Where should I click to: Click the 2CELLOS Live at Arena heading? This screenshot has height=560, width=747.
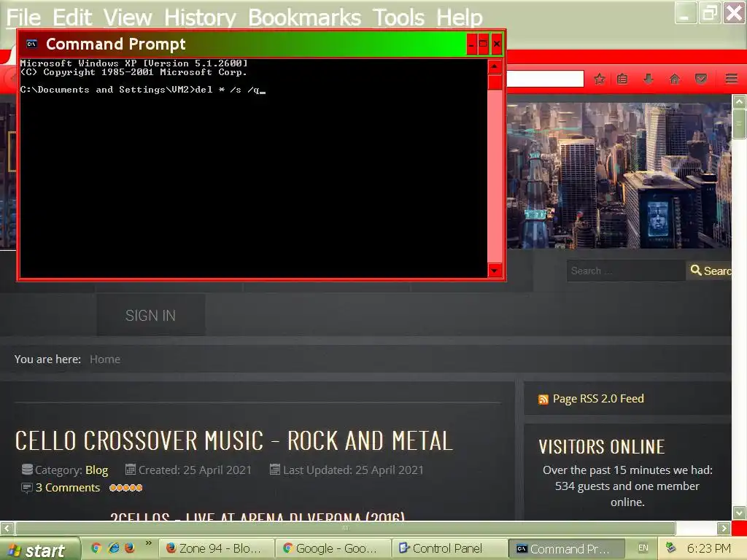258,516
